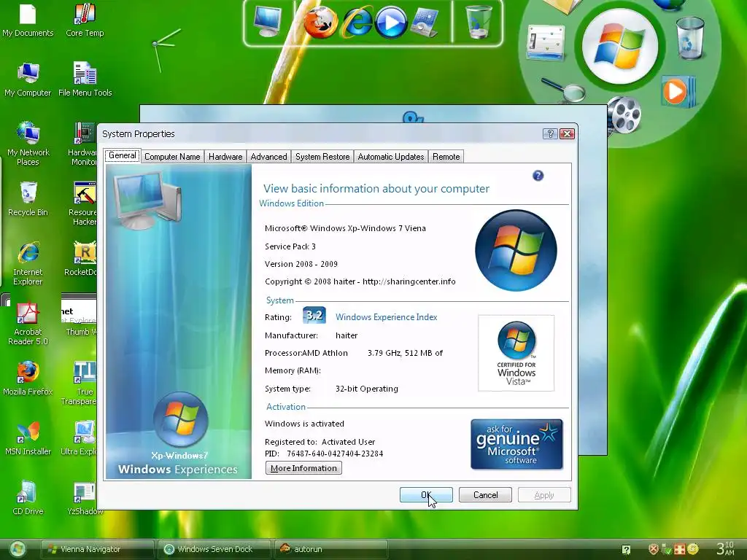Select the General tab
This screenshot has height=560, width=747.
[123, 155]
